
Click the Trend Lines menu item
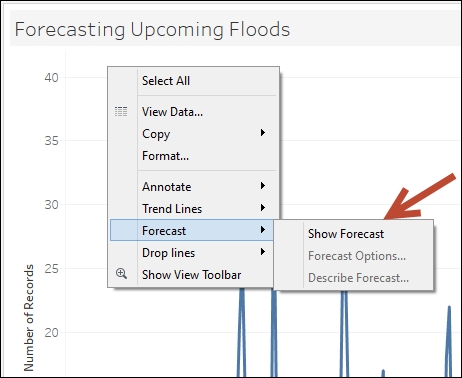[172, 209]
